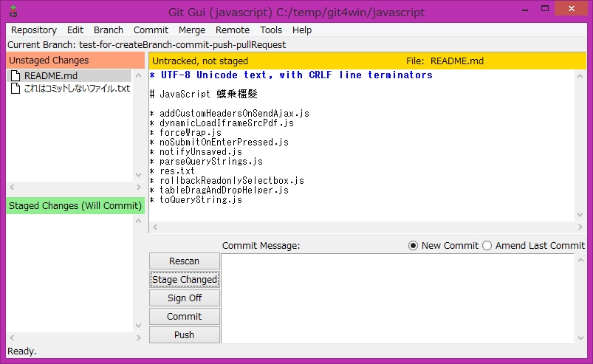Click the file icon beside これはコミットしないファイル.txt
The height and width of the screenshot is (364, 593).
(16, 89)
